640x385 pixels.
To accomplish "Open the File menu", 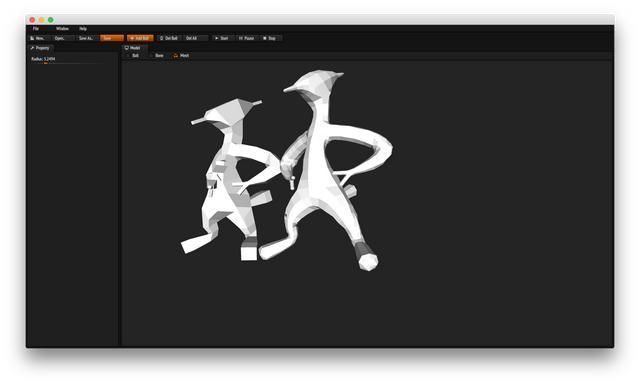I will 36,29.
